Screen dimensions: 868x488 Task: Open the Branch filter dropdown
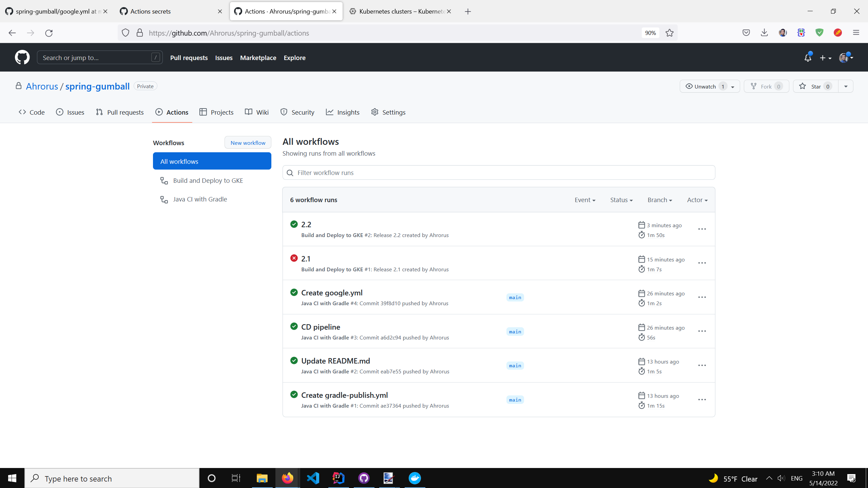click(x=659, y=200)
